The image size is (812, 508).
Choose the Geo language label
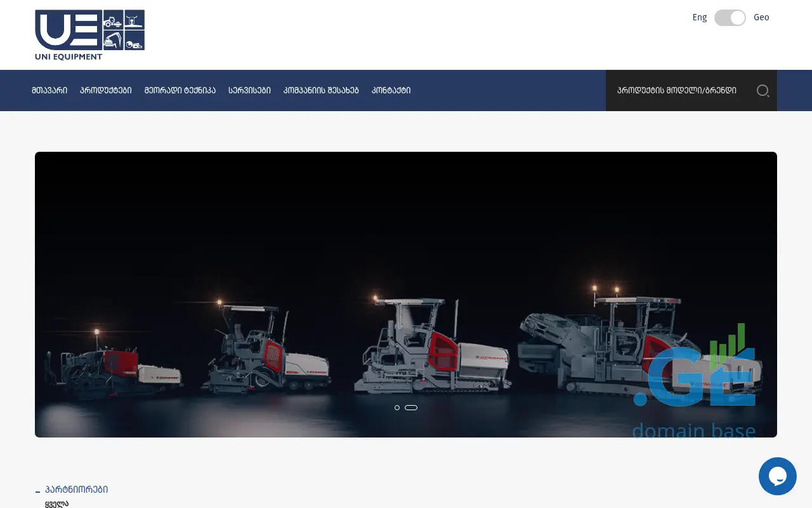click(x=761, y=18)
